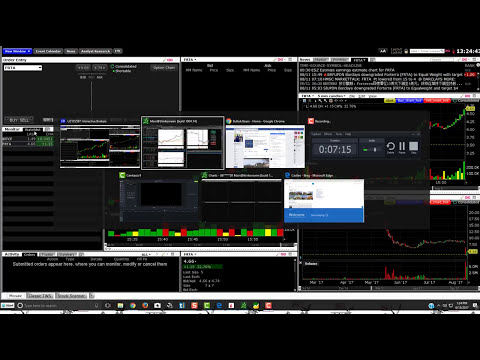The width and height of the screenshot is (480, 360).
Task: Select the Classic TWS workspace tab
Action: (40, 296)
